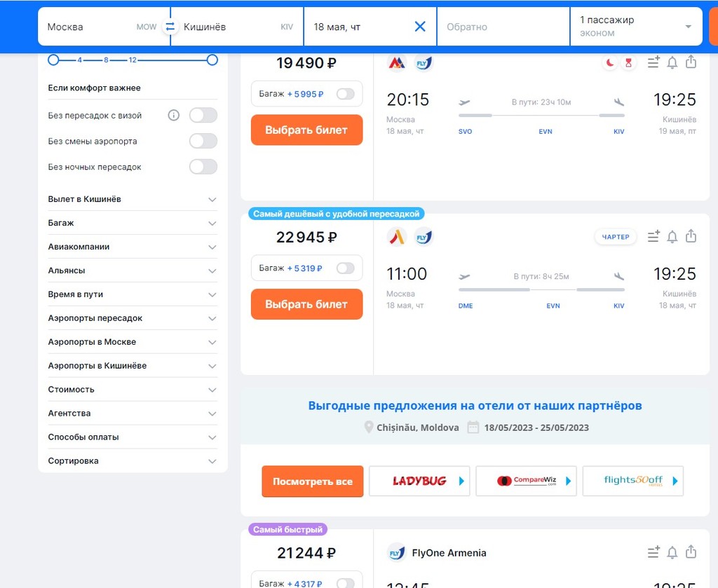Subscribe to 22 945 ₽ ticket price alert
The image size is (718, 588).
(672, 237)
